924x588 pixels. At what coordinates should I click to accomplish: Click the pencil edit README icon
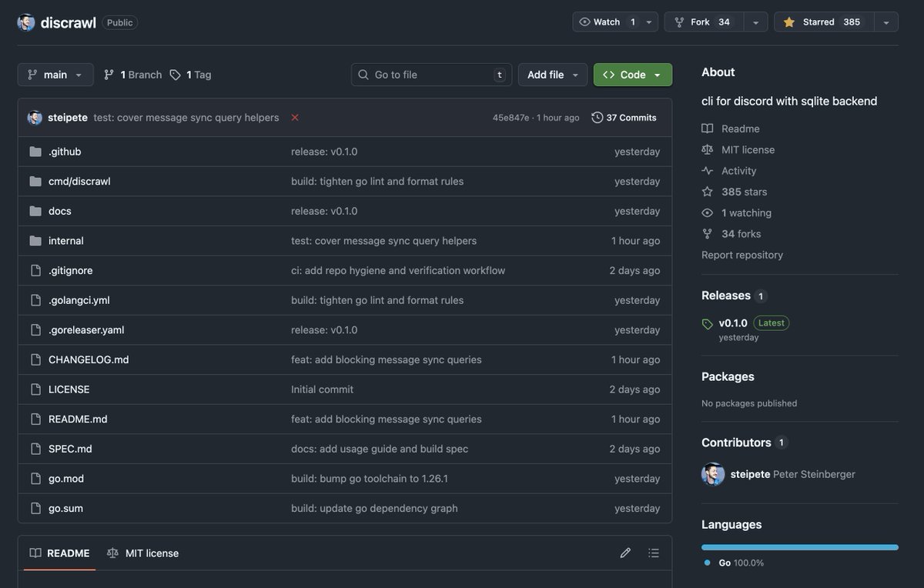click(625, 553)
